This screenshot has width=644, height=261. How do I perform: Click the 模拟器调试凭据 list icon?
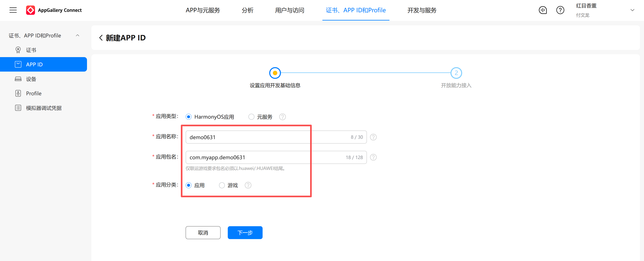tap(18, 108)
